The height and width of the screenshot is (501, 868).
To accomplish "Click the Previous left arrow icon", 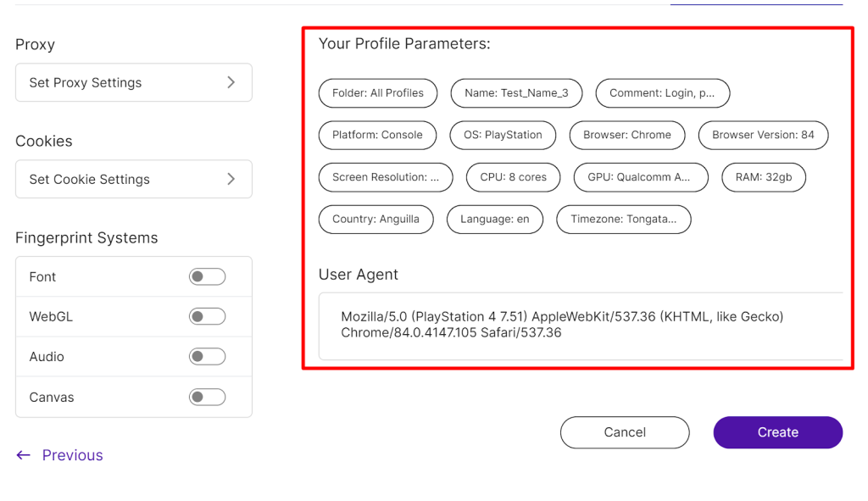I will (x=23, y=455).
